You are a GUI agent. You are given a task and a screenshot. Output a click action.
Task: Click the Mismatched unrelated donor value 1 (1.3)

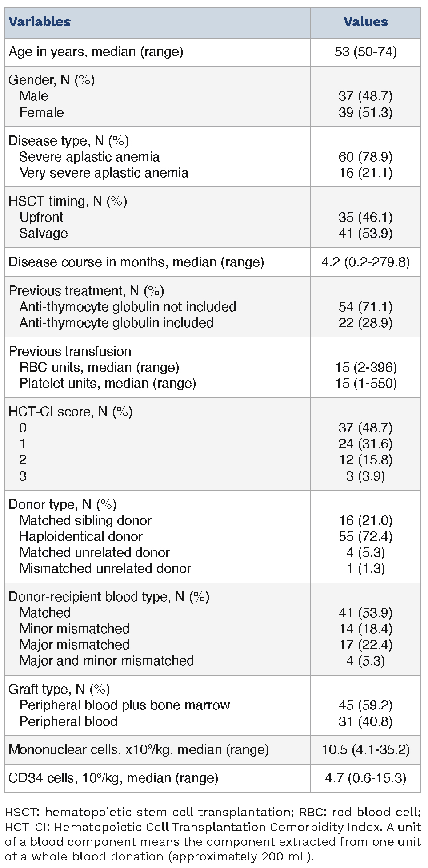[x=365, y=568]
